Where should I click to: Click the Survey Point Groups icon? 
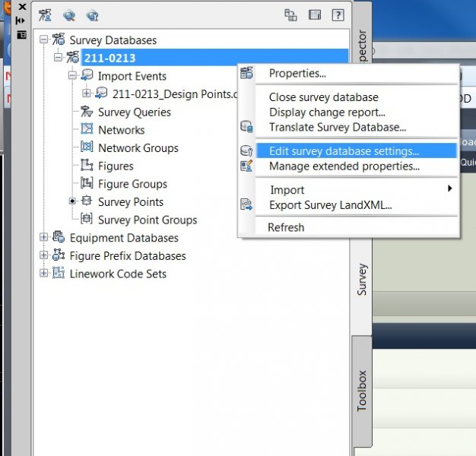[86, 220]
